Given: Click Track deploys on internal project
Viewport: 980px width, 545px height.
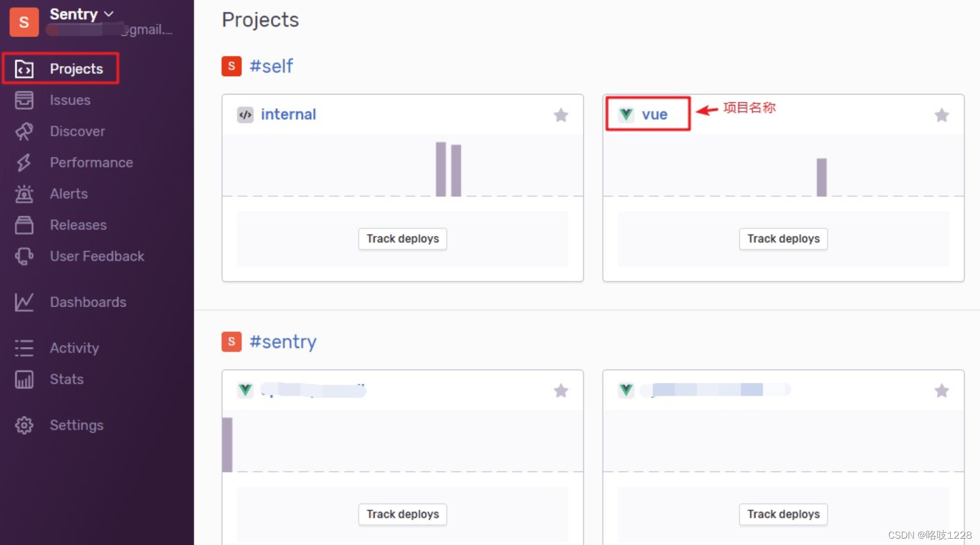Looking at the screenshot, I should point(402,239).
